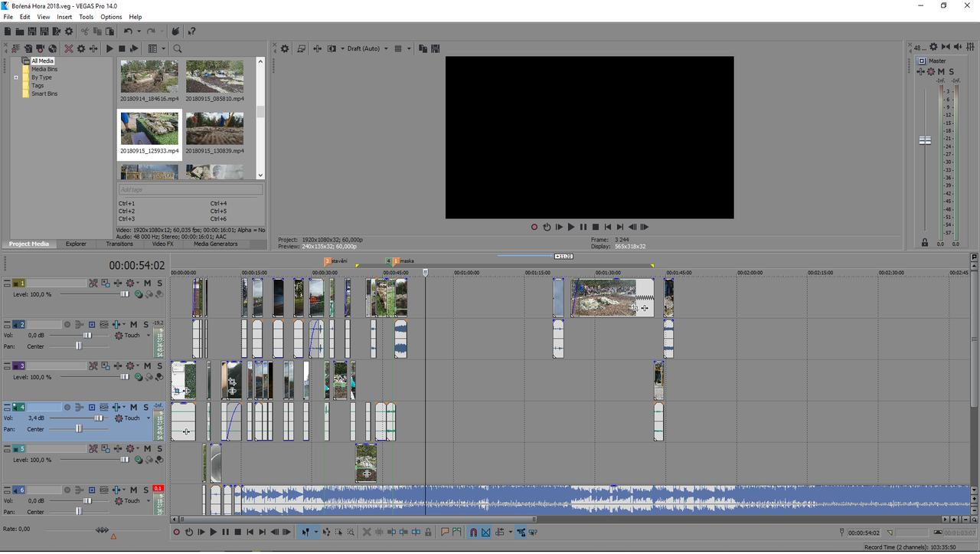Open preview quality Draft (Auto) dropdown
The image size is (980, 554).
(x=366, y=48)
